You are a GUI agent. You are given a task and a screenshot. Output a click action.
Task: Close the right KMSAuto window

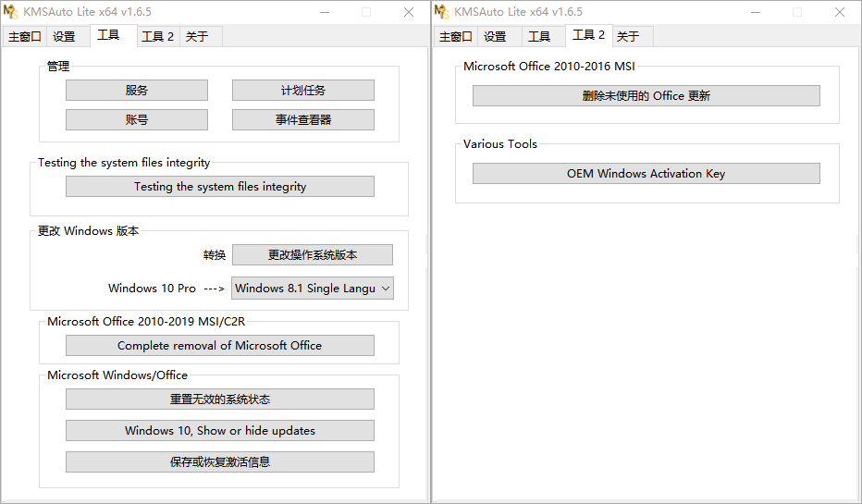pyautogui.click(x=840, y=12)
